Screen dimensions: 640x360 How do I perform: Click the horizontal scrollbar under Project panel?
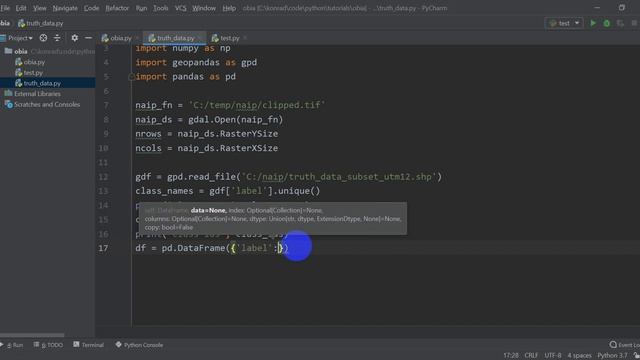(32, 335)
